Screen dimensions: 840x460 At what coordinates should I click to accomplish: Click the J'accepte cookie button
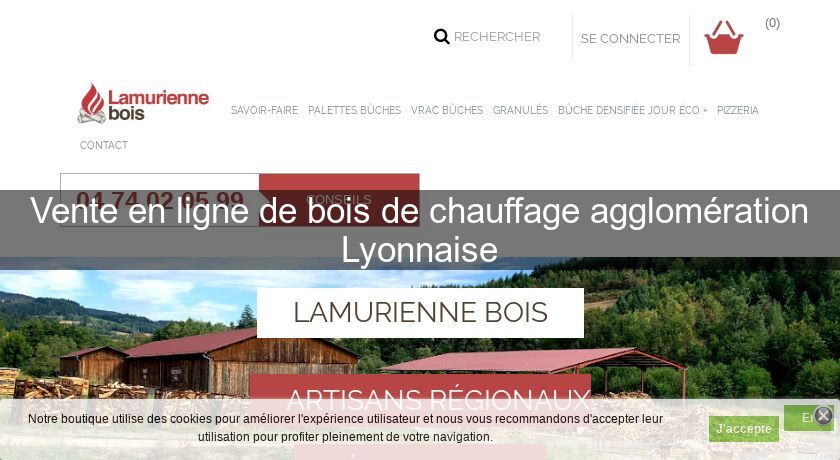pyautogui.click(x=744, y=429)
